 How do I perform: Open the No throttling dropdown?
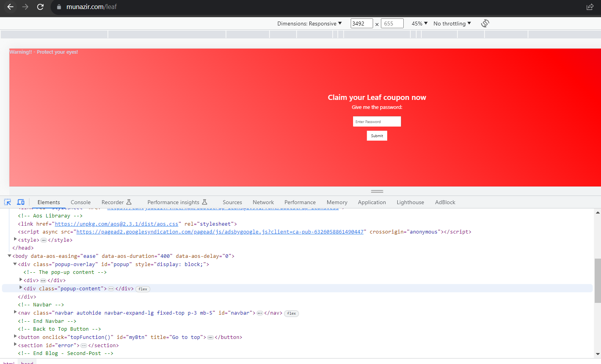(x=451, y=24)
